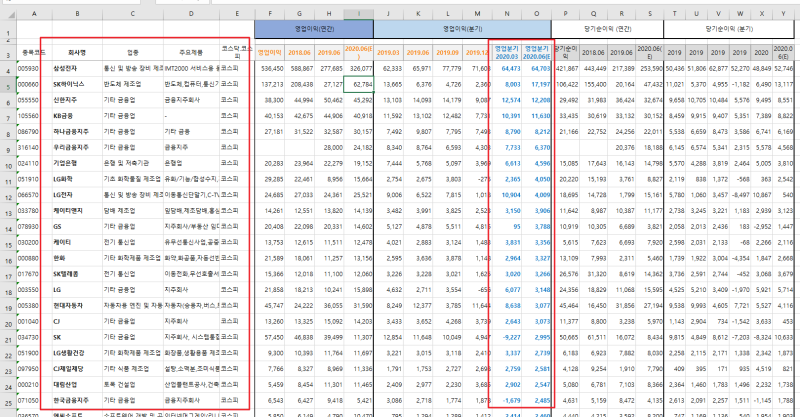Select the LG화학 company name cell
This screenshot has height=417, width=800.
pyautogui.click(x=77, y=179)
